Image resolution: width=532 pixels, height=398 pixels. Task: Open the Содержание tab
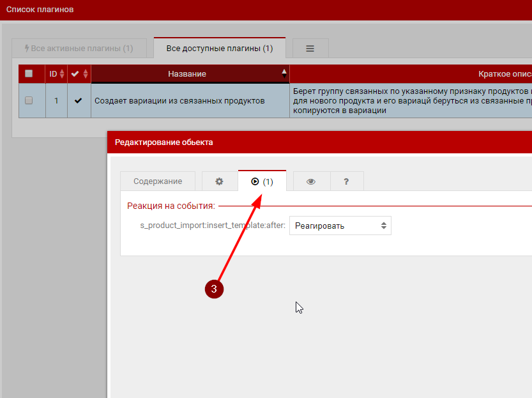[x=158, y=181]
